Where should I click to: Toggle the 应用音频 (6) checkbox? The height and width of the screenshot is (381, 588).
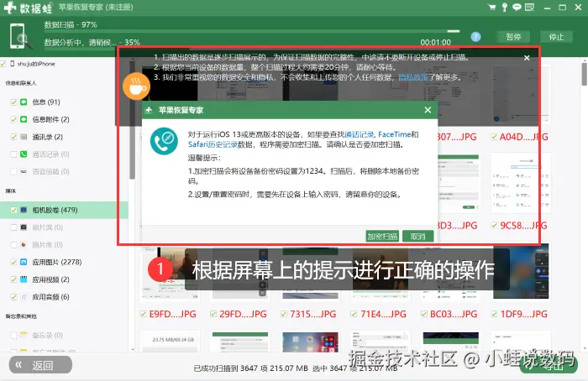14,297
